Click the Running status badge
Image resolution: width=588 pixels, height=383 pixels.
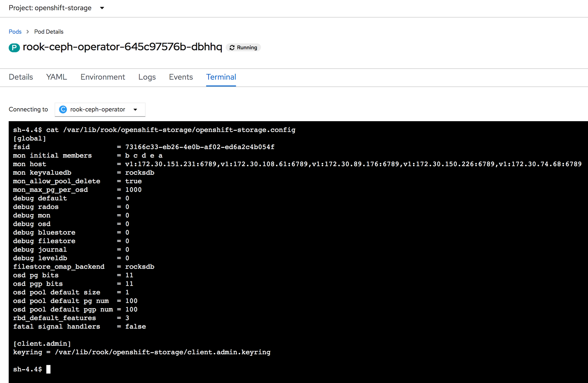(243, 47)
